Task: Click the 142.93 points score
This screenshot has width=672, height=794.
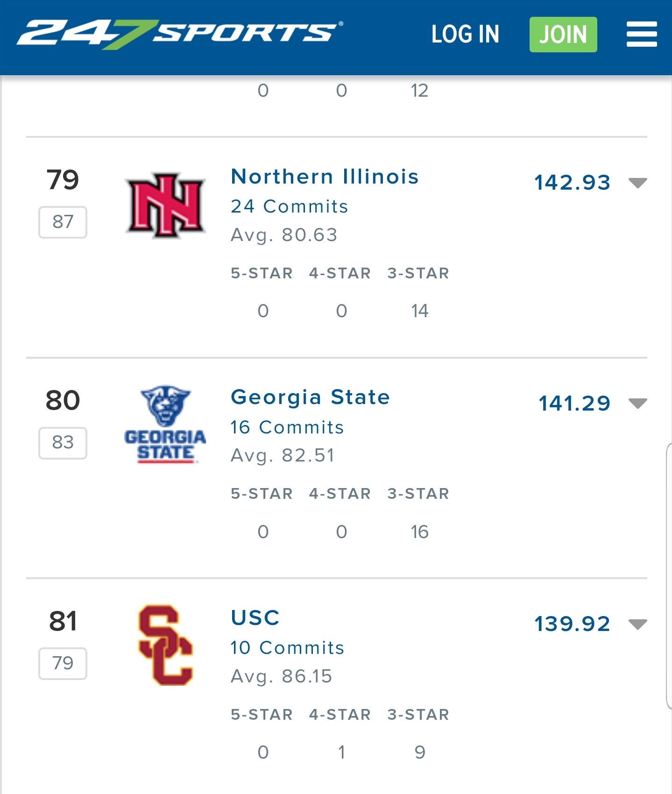Action: coord(573,182)
